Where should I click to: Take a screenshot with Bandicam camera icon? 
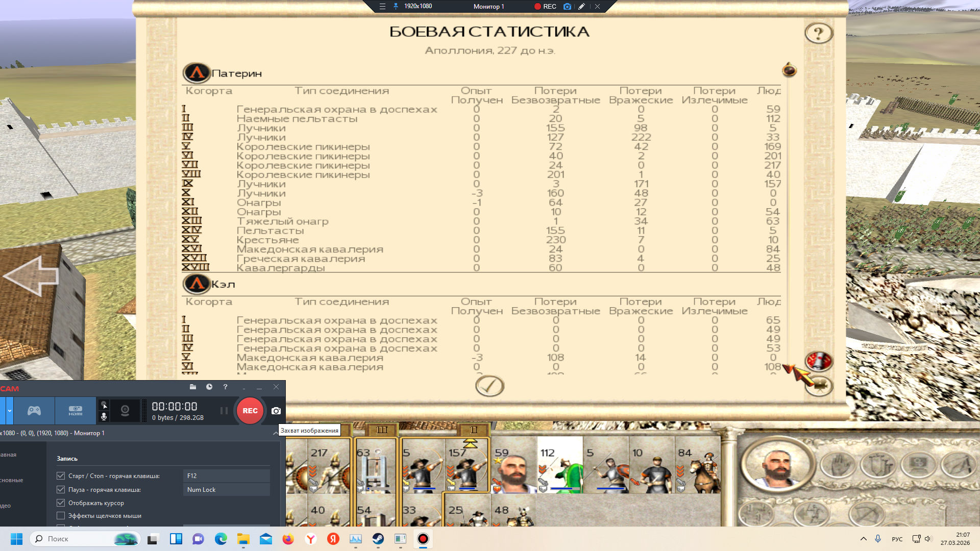point(276,411)
